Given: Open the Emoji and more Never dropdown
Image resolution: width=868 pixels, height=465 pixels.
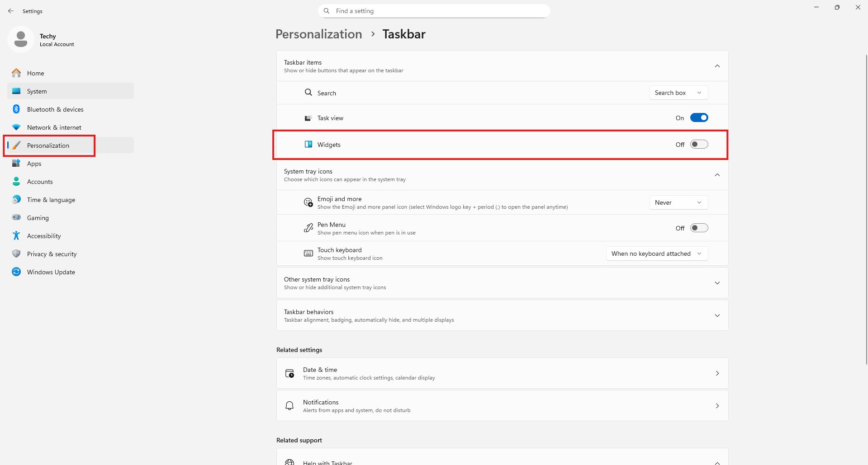Looking at the screenshot, I should point(678,203).
